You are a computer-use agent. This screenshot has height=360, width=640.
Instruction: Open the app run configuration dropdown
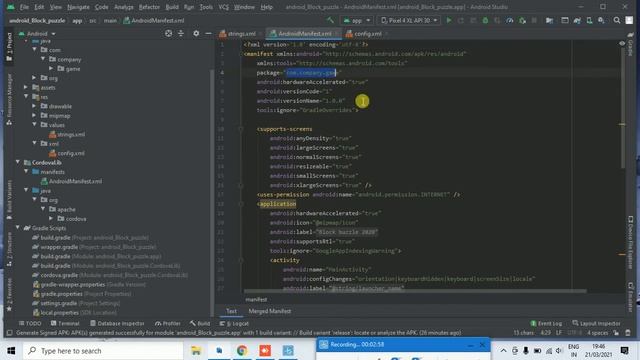(357, 20)
